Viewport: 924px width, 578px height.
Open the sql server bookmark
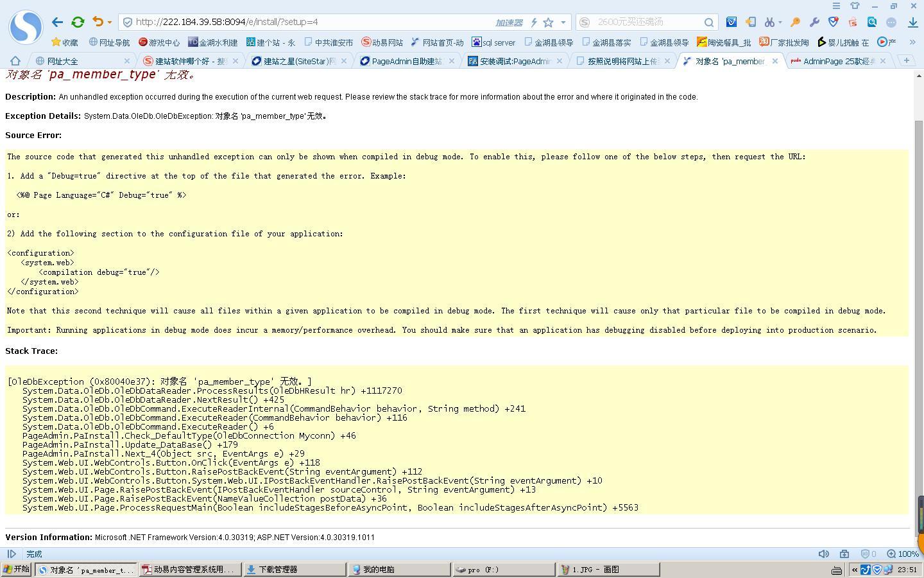[493, 42]
